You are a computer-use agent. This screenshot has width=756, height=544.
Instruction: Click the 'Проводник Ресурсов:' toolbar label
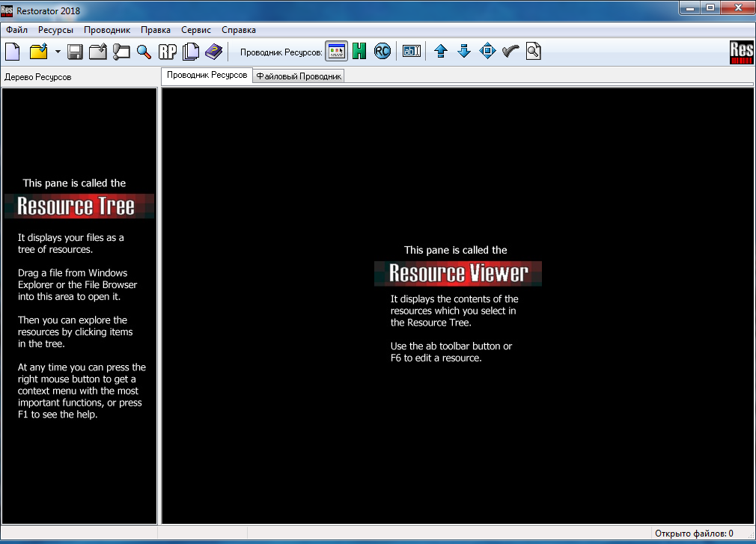(x=281, y=52)
